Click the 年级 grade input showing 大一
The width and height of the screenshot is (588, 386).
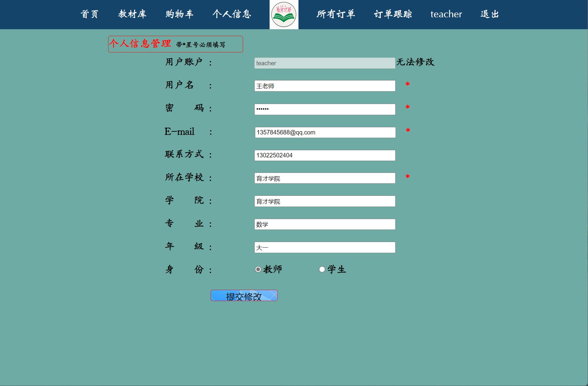point(324,247)
